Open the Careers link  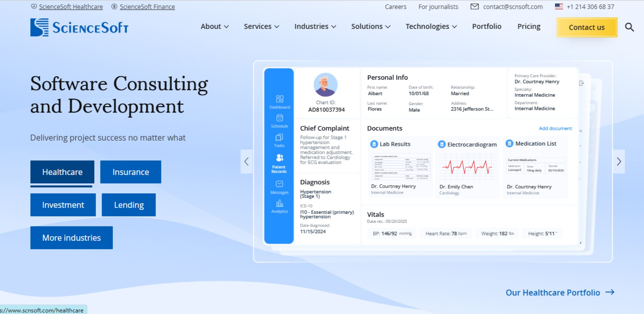(x=396, y=7)
